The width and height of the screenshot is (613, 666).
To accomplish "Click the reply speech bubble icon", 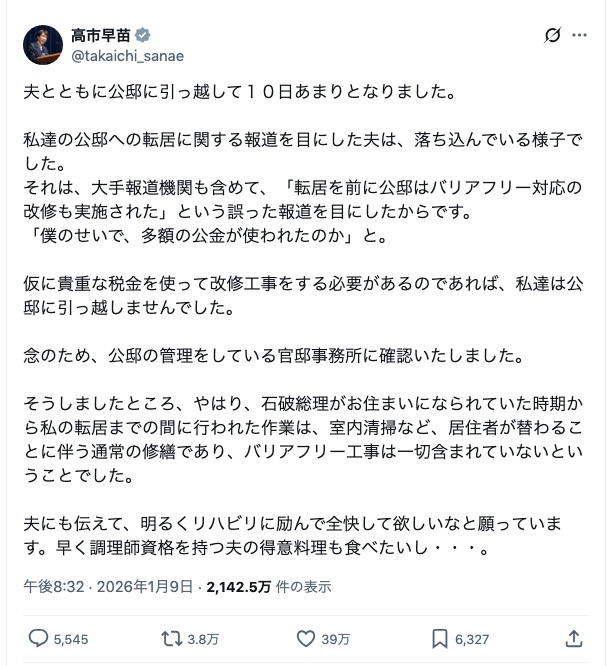I will [x=38, y=638].
